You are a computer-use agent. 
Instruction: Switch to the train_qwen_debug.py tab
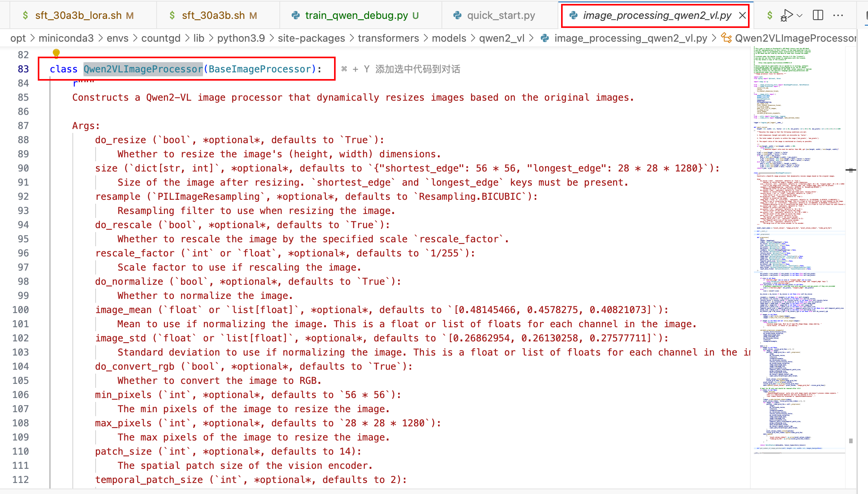(x=356, y=15)
